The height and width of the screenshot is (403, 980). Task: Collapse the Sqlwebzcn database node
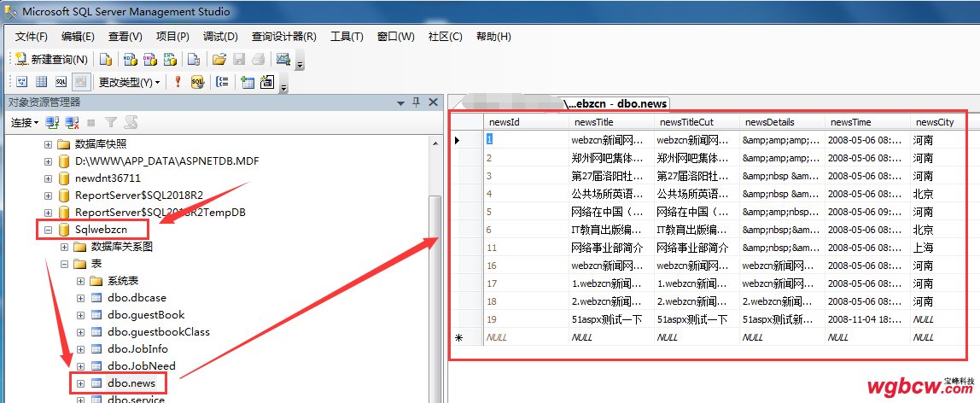48,230
